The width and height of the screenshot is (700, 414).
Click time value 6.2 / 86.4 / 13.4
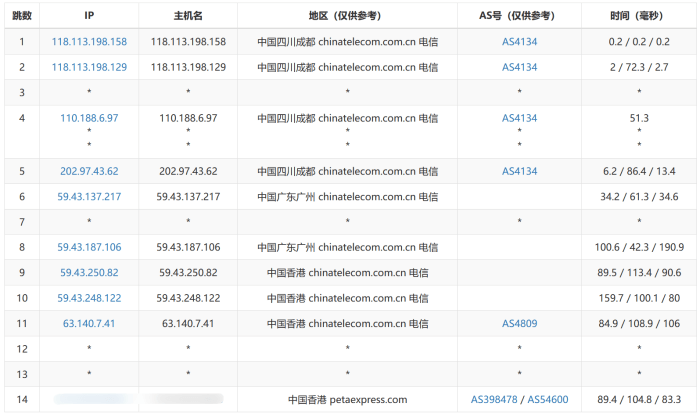point(639,171)
